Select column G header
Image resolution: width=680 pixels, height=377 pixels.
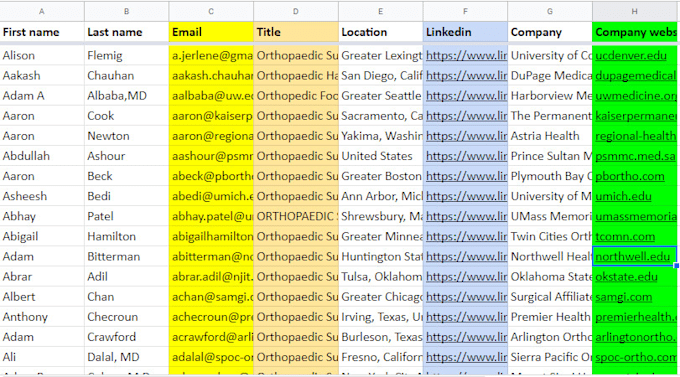point(550,11)
